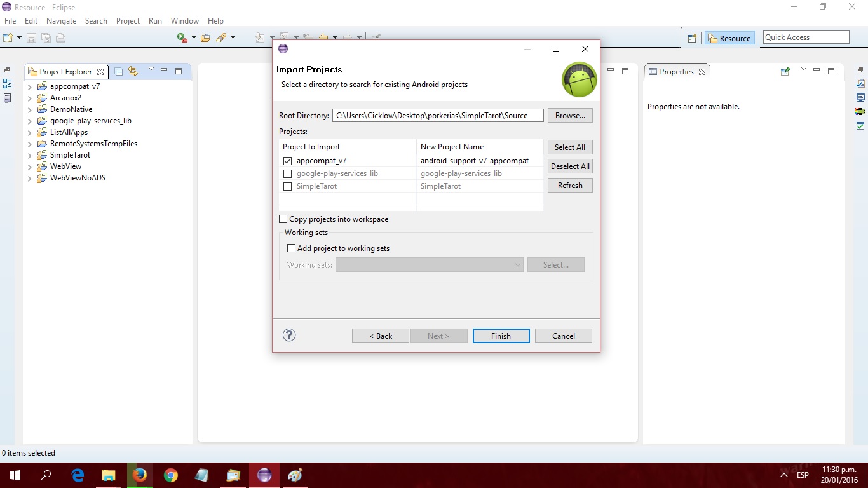This screenshot has width=868, height=488.
Task: Check the SimpleTarot import checkbox
Action: (x=288, y=186)
